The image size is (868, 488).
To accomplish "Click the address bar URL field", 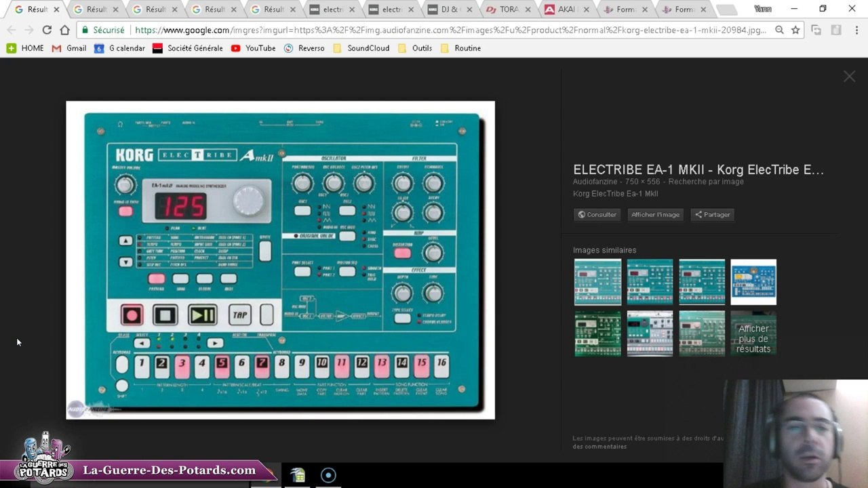I will coord(451,30).
